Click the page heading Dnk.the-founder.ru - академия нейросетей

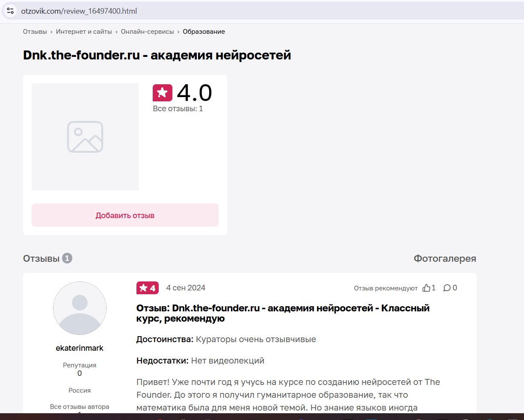[x=157, y=55]
